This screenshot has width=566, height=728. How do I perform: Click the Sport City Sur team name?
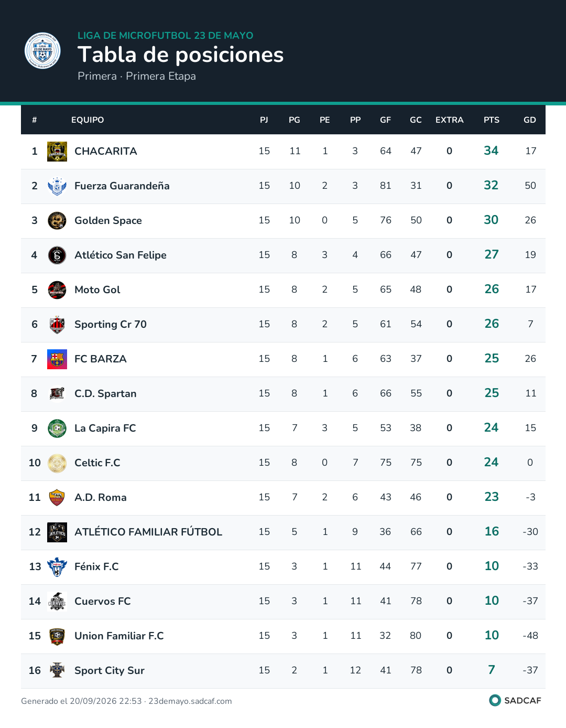tap(110, 670)
